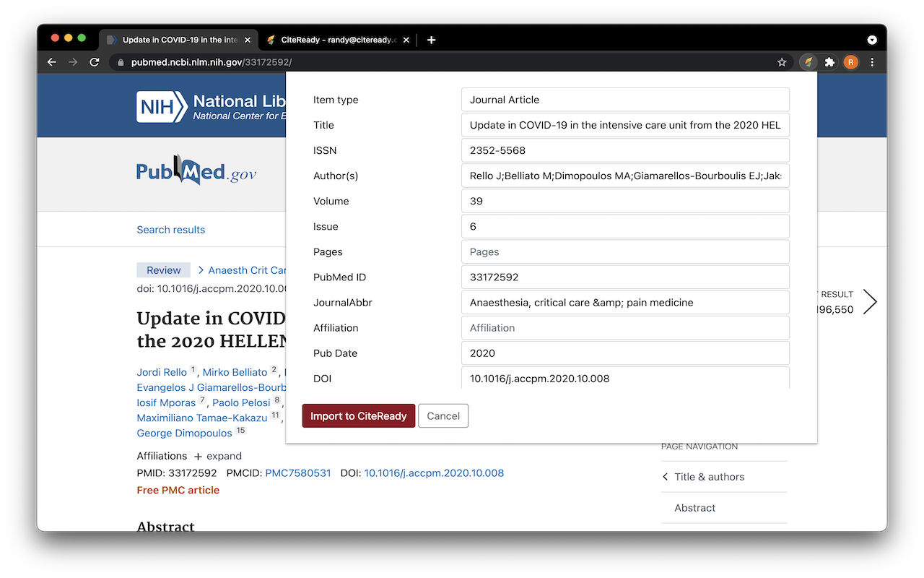This screenshot has width=924, height=578.
Task: Close the CiteReady tab
Action: 406,40
